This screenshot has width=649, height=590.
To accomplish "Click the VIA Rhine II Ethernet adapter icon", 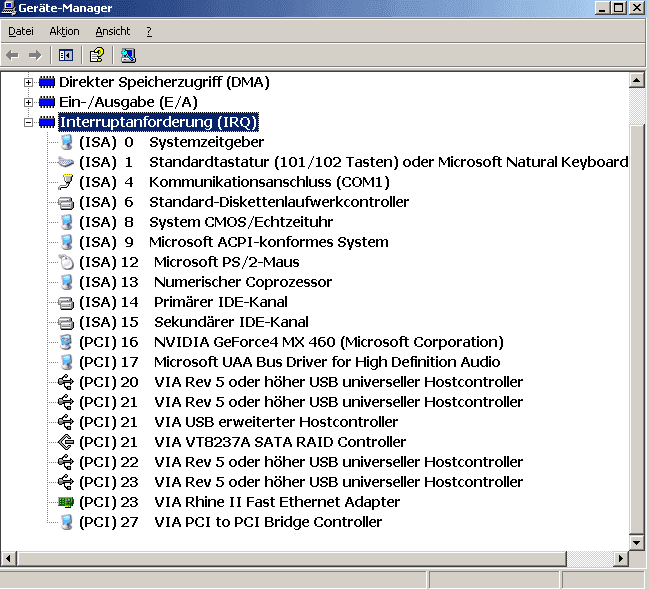I will pos(66,502).
